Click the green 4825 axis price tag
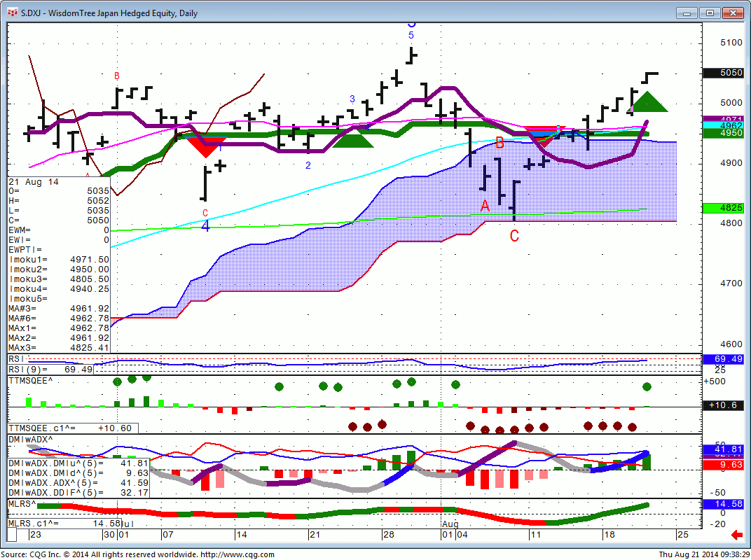Screen dimensions: 751x560 click(723, 208)
